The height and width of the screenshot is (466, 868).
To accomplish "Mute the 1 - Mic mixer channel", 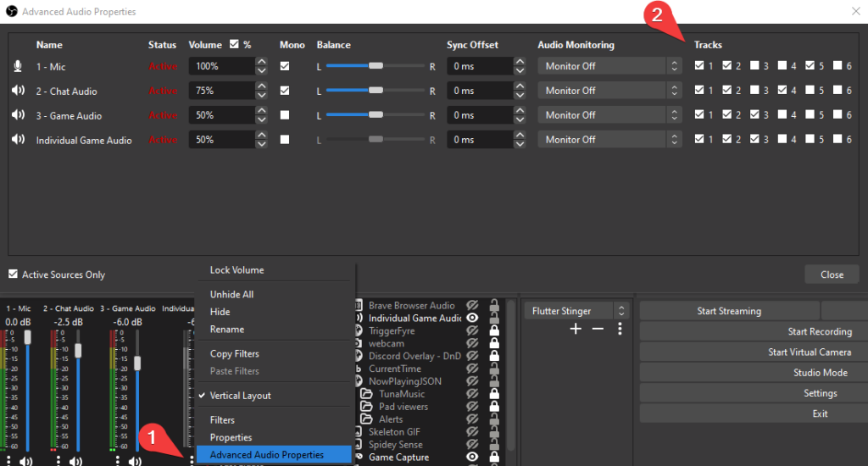I will [x=25, y=460].
